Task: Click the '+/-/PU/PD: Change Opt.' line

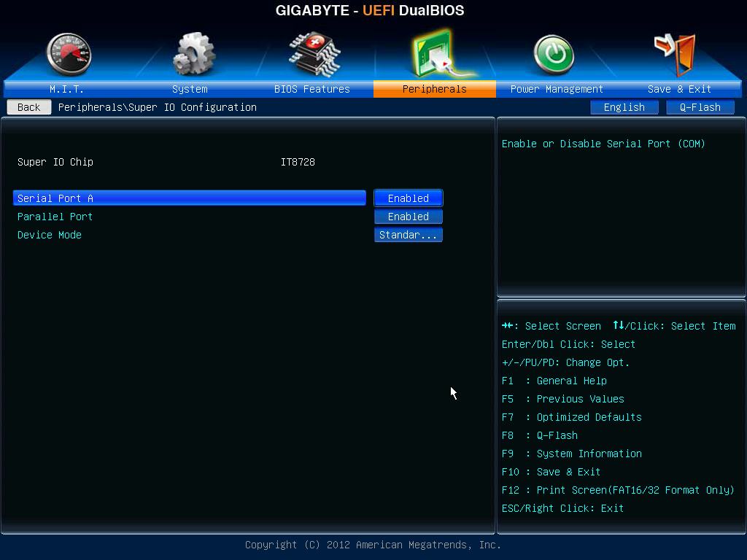Action: coord(565,362)
